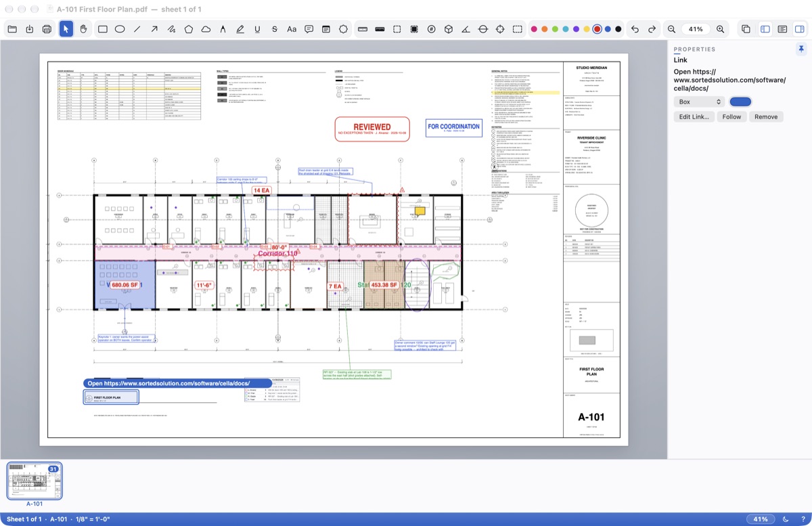Click the 41% zoom field in toolbar

tap(696, 29)
